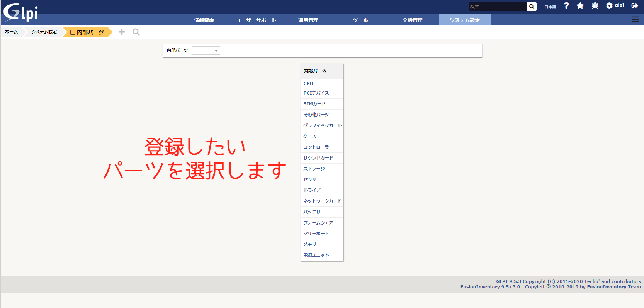Select CPU from the parts list
Screen dimensions: 644x308
[x=308, y=83]
